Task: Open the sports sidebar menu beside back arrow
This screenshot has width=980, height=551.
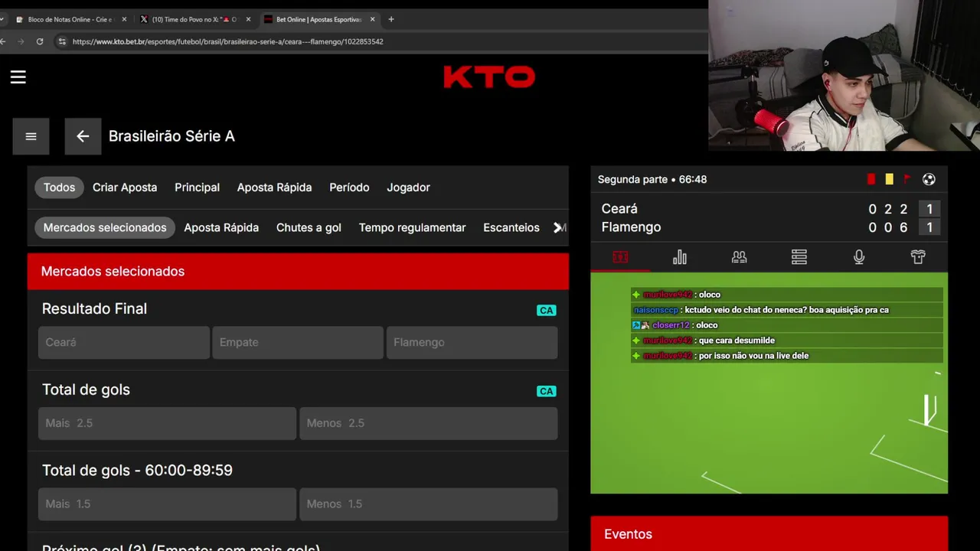Action: tap(31, 136)
